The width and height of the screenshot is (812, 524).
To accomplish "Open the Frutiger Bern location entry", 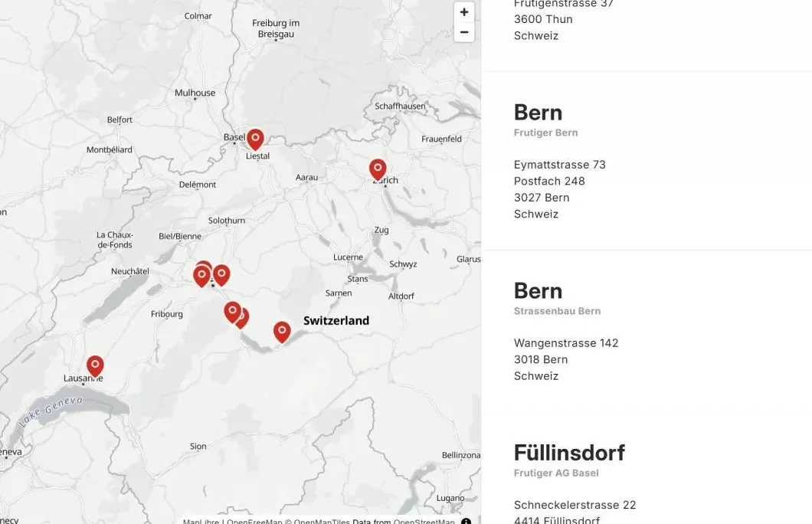I will coord(538,113).
